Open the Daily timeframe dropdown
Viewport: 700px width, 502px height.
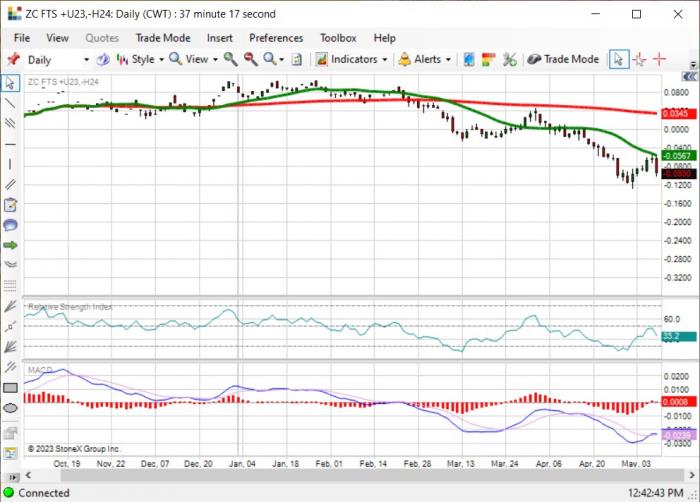pyautogui.click(x=87, y=59)
